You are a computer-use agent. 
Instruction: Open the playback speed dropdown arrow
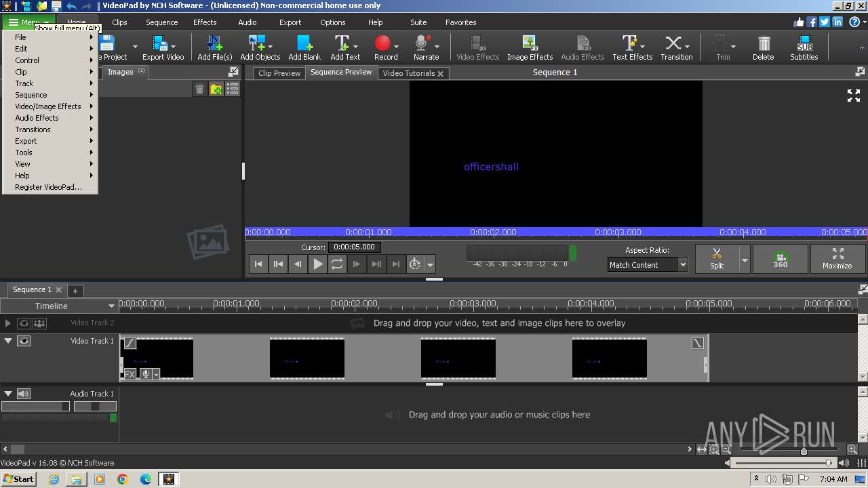(x=430, y=265)
